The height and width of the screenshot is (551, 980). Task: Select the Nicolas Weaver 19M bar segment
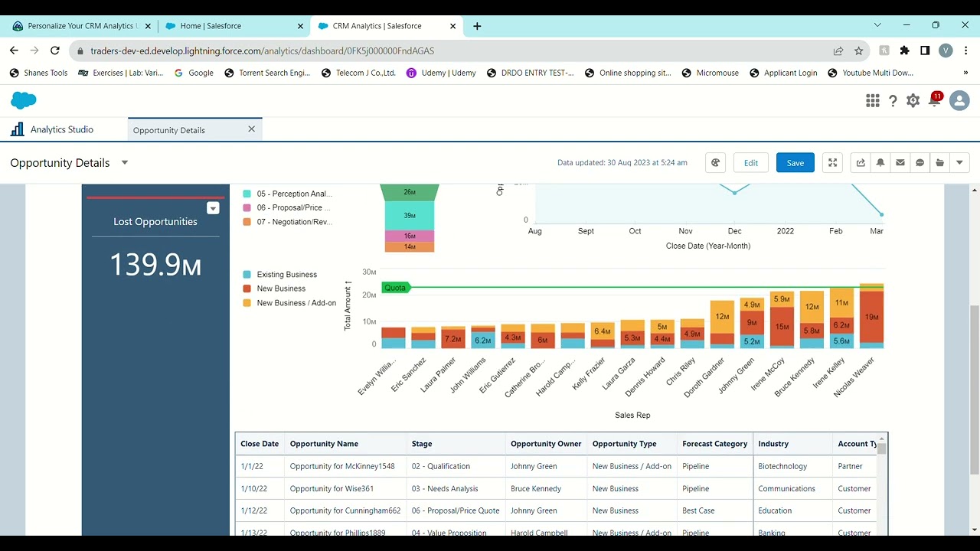[871, 317]
